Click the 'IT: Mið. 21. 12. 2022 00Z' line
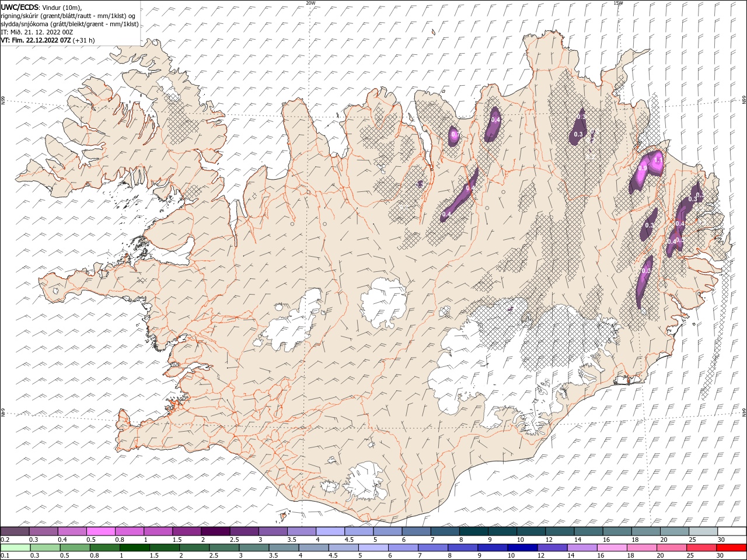747x560 pixels. click(x=37, y=32)
